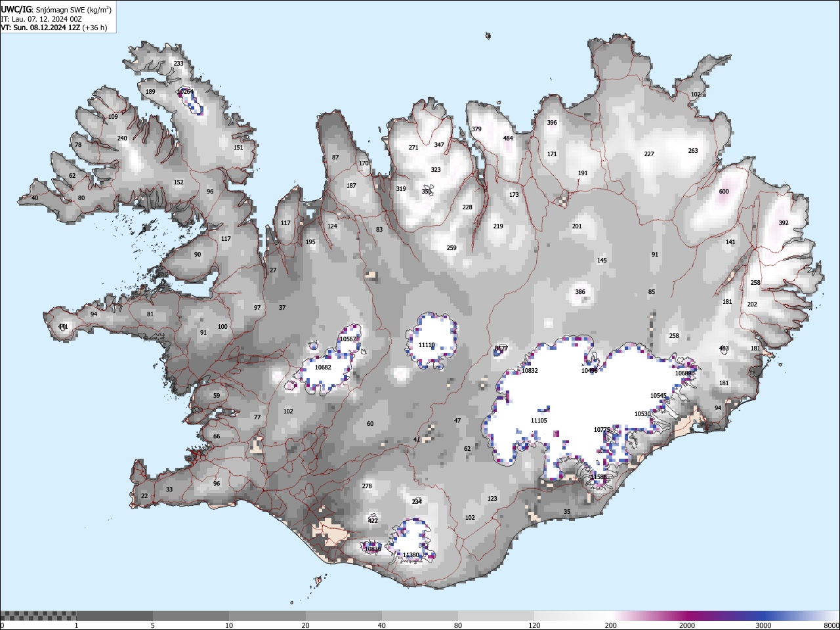Click the map value '422'
Viewport: 840px width, 630px height.
[x=373, y=521]
